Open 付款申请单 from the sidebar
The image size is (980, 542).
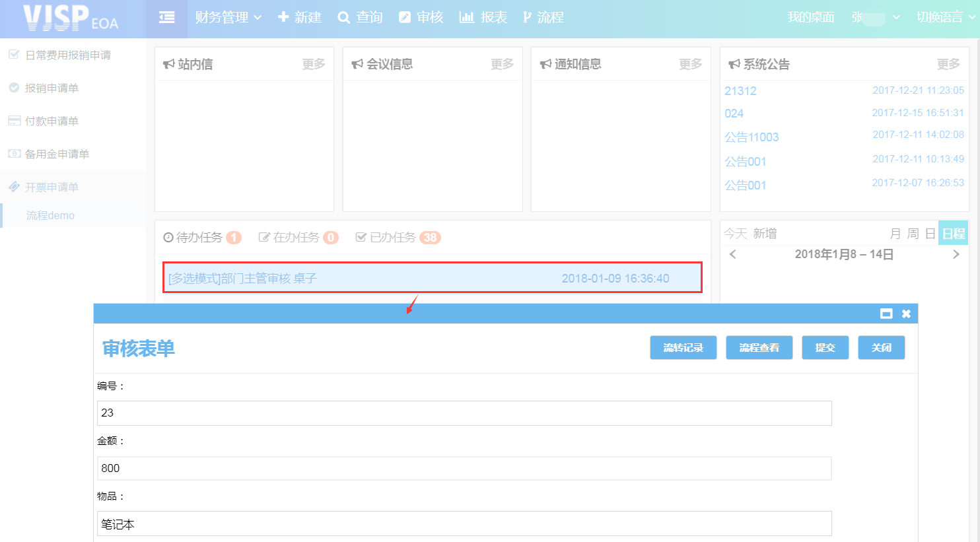(x=52, y=121)
